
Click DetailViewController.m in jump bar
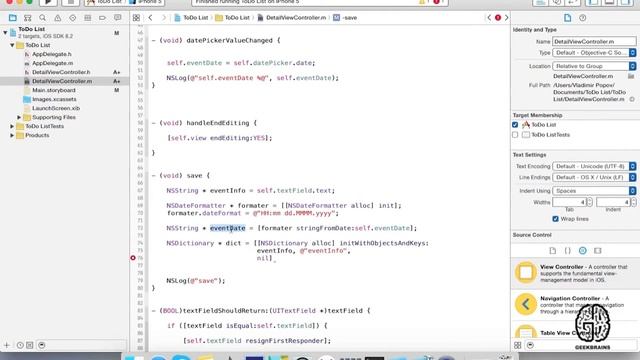click(x=291, y=18)
